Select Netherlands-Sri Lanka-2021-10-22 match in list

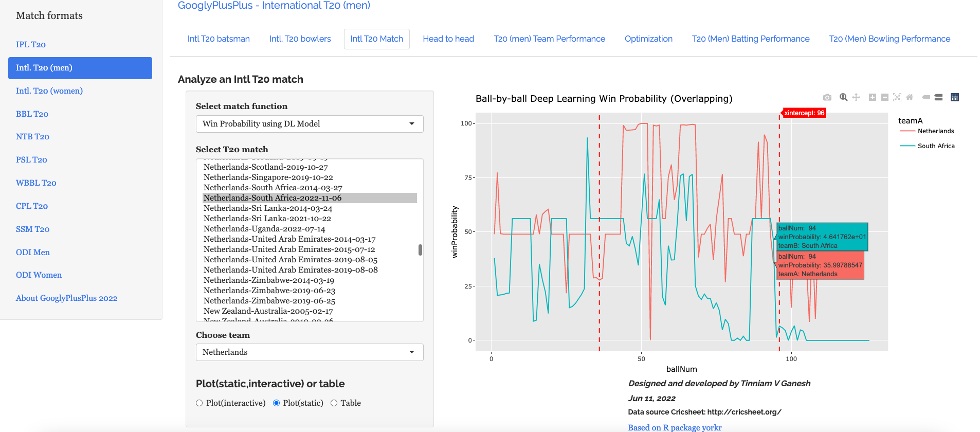pyautogui.click(x=267, y=219)
